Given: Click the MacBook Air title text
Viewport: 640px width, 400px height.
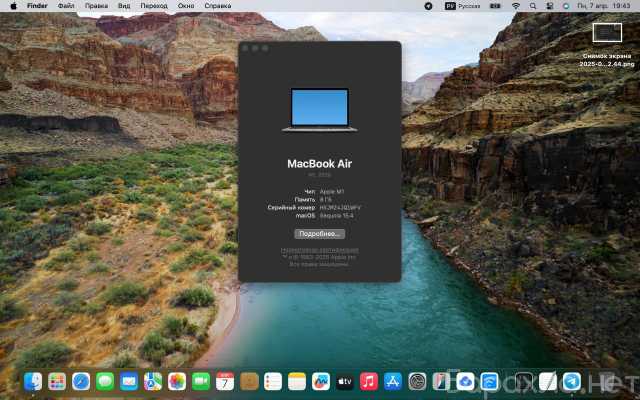Looking at the screenshot, I should tap(320, 164).
